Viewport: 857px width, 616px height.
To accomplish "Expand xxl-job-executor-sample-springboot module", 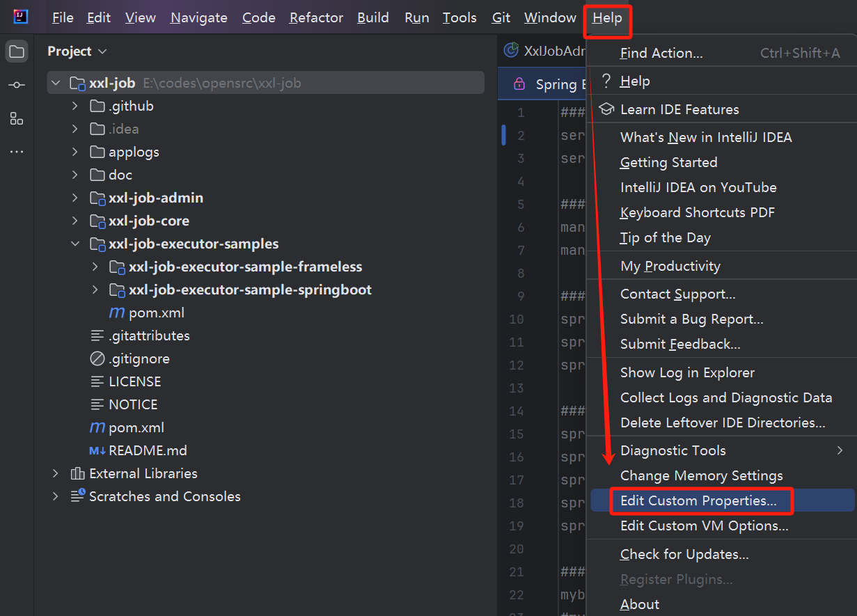I will [95, 290].
